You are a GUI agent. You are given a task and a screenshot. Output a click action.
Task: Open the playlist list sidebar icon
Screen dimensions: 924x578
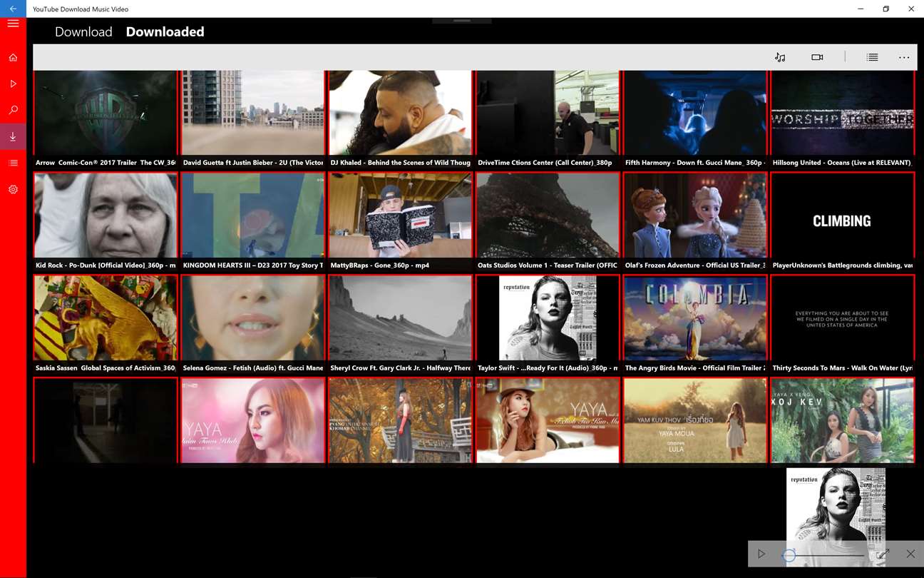(x=13, y=163)
